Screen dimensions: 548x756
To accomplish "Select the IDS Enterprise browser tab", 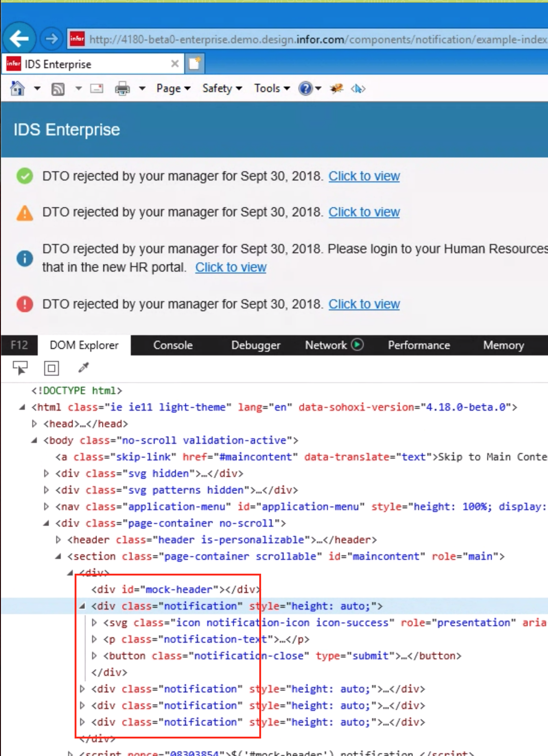I will pyautogui.click(x=92, y=64).
